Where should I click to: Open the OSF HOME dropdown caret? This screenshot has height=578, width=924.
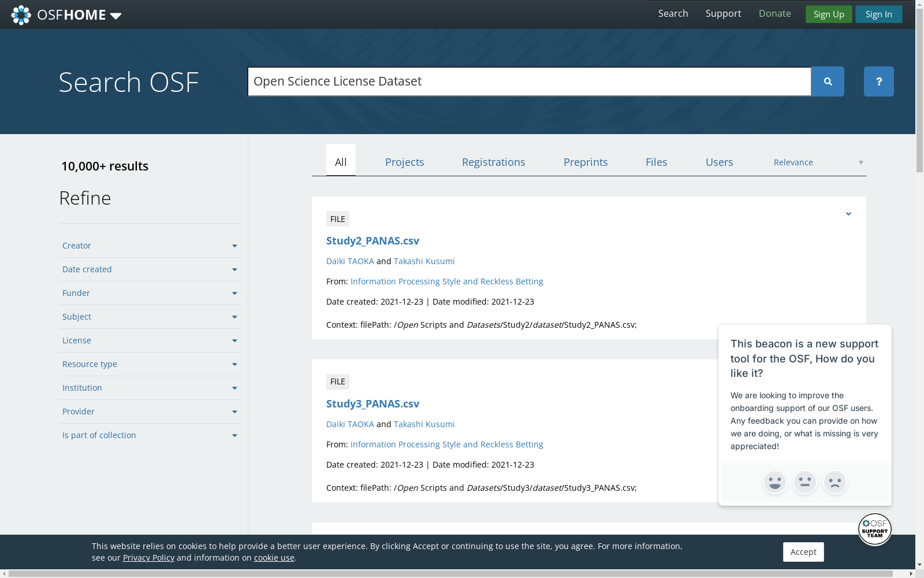[115, 16]
